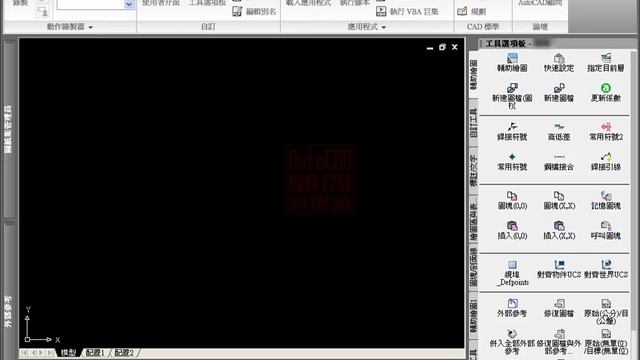Image resolution: width=640 pixels, height=360 pixels.
Task: Select the 呼叫圖塊 tool
Action: 606,231
